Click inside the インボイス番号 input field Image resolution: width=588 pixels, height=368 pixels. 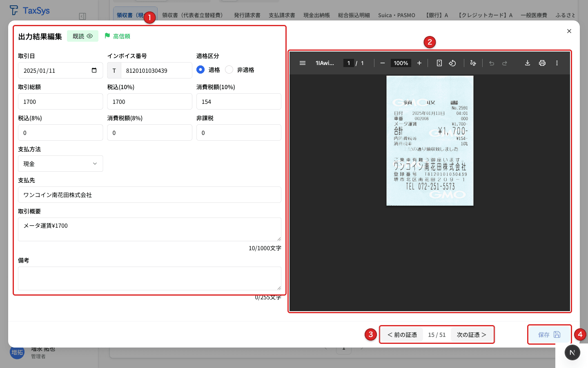[x=157, y=70]
